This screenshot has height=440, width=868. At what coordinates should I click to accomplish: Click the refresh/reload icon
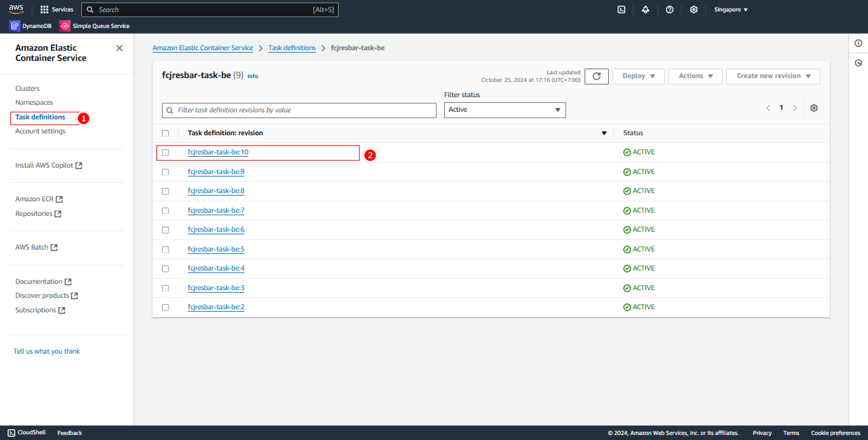(597, 76)
